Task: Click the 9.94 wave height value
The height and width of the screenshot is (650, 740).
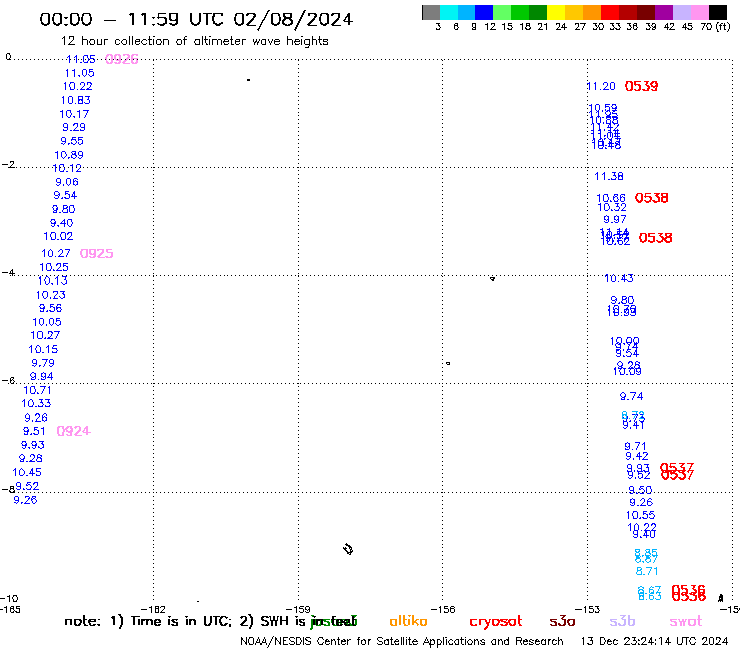Action: coord(41,376)
